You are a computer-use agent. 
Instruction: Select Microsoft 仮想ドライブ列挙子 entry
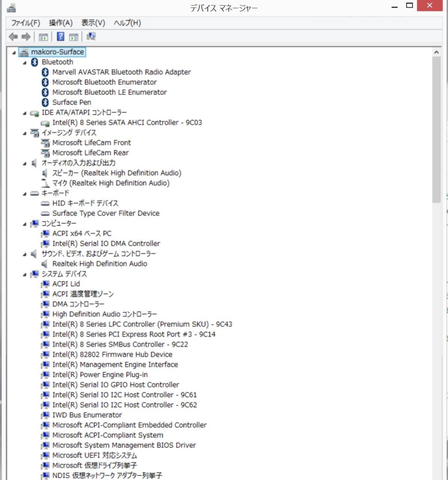pyautogui.click(x=94, y=466)
